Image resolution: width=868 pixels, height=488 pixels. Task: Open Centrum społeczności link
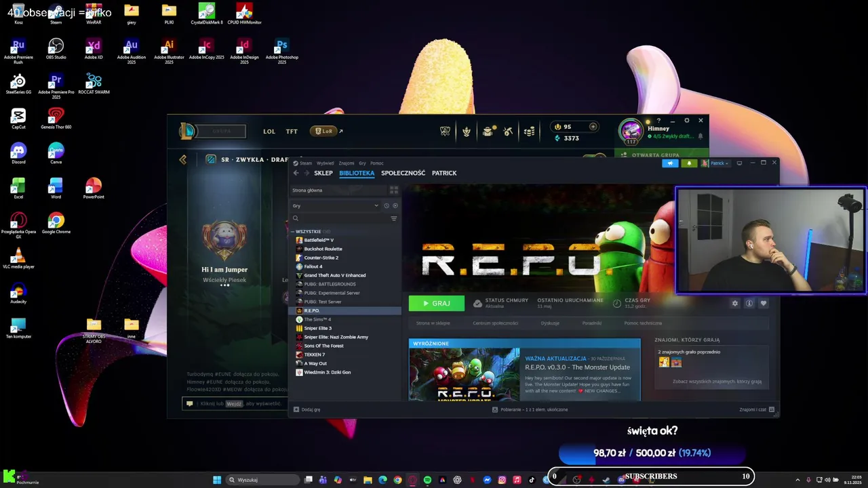coord(495,323)
